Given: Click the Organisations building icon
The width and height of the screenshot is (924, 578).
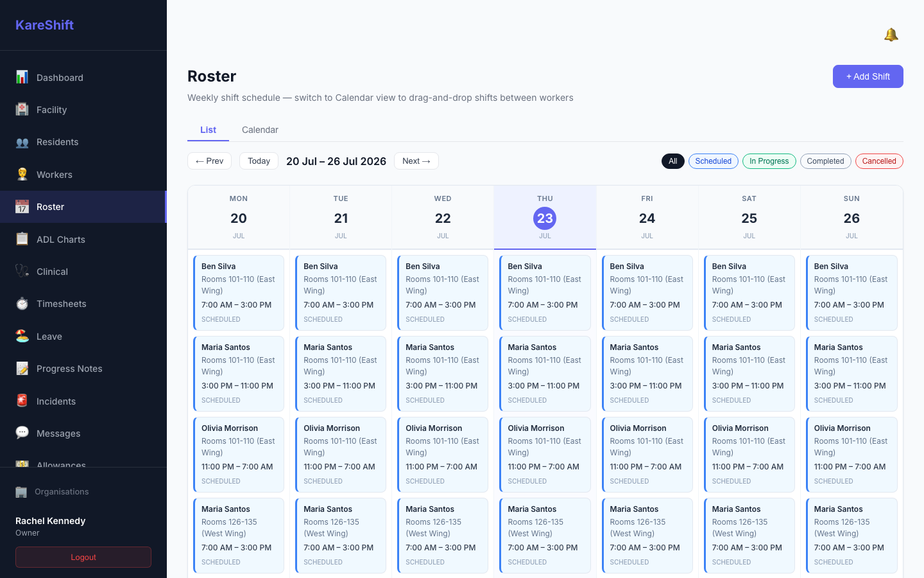Looking at the screenshot, I should [x=21, y=492].
